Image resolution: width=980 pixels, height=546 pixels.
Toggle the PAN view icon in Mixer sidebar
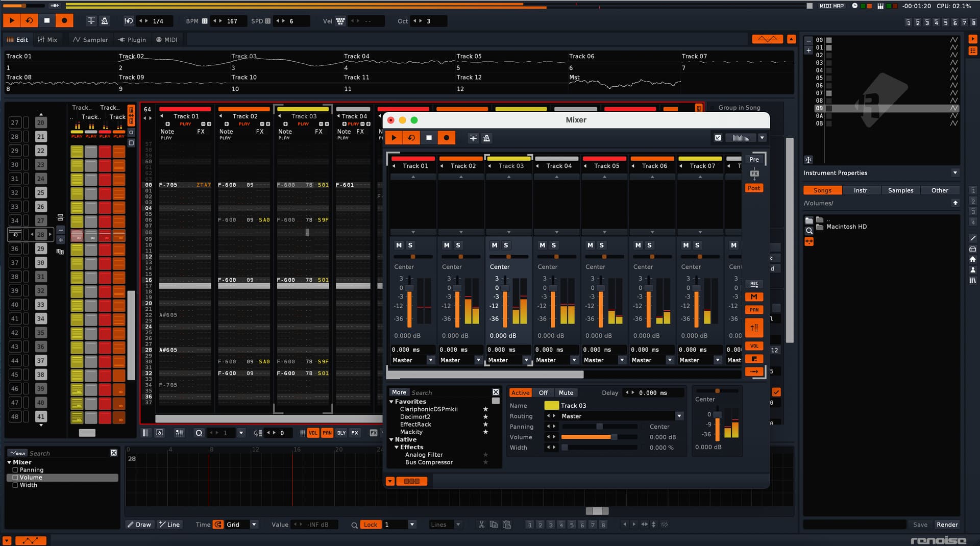tap(754, 310)
